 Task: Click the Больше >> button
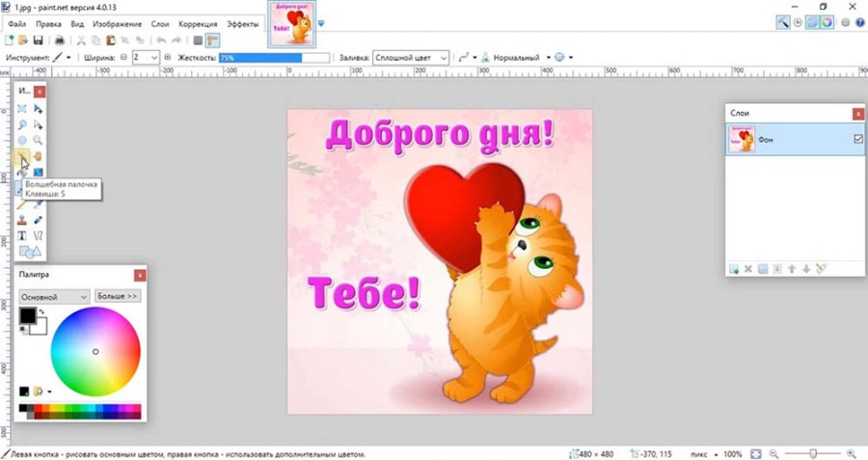point(118,296)
